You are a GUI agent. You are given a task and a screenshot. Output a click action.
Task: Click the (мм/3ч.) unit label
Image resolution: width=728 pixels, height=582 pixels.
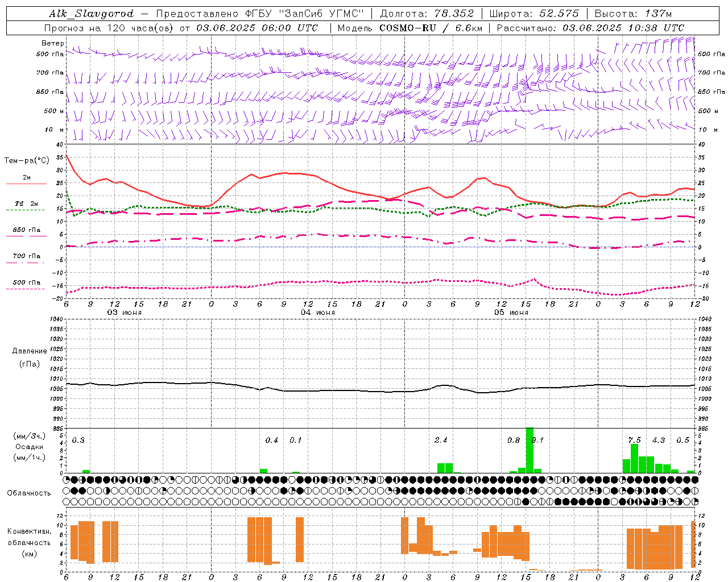(30, 436)
